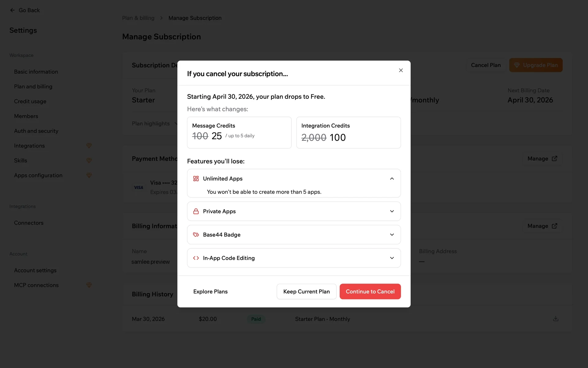This screenshot has width=588, height=368.
Task: Click the Starter plan name
Action: click(143, 100)
